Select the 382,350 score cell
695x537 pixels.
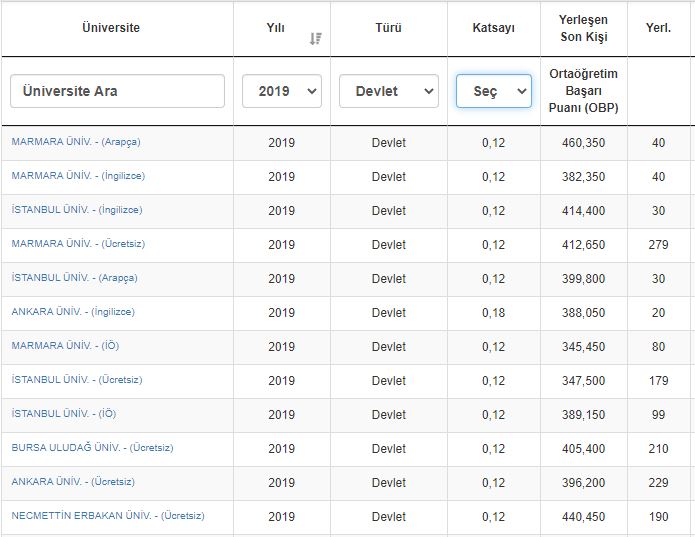pos(583,177)
